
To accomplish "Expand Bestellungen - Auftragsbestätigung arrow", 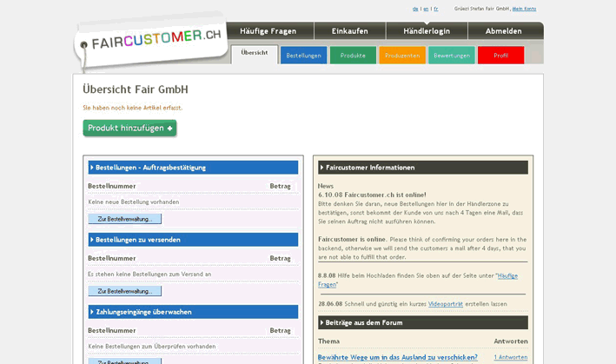I will [x=92, y=168].
